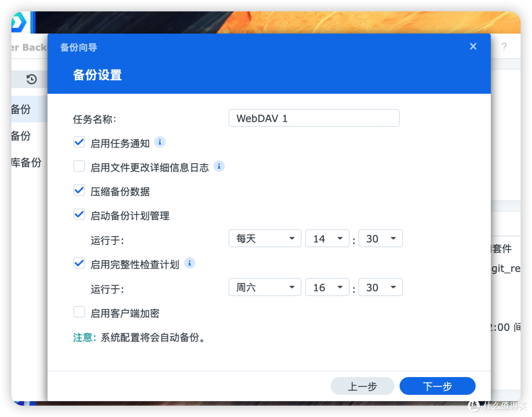Viewport: 532px width, 417px height.
Task: Click the help question mark icon
Action: pos(504,46)
